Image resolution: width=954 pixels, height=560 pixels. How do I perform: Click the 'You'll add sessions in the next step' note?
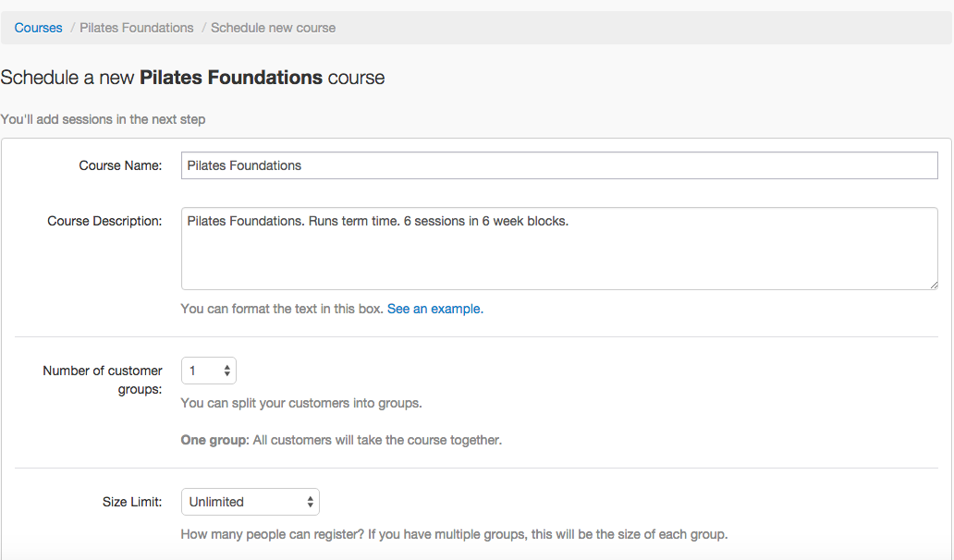(103, 119)
